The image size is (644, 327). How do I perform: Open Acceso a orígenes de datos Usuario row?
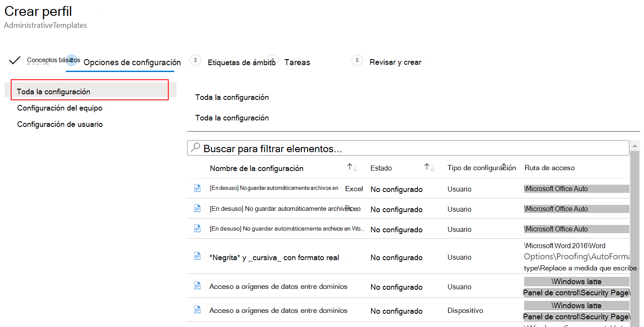[278, 286]
